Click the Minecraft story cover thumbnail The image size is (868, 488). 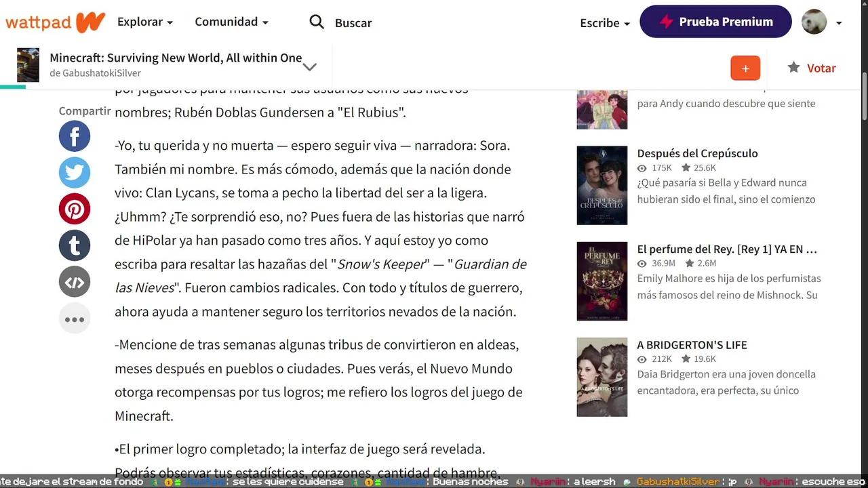point(28,65)
